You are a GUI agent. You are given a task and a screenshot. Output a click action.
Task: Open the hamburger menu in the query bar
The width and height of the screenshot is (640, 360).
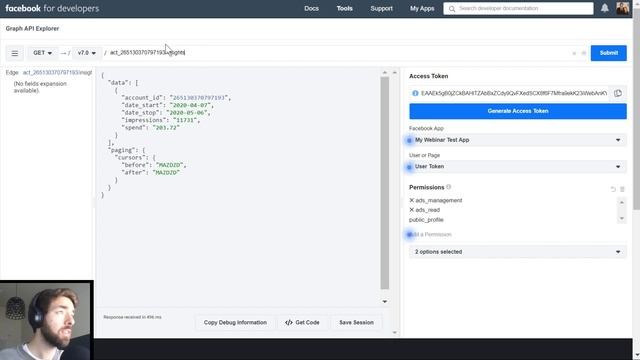15,53
